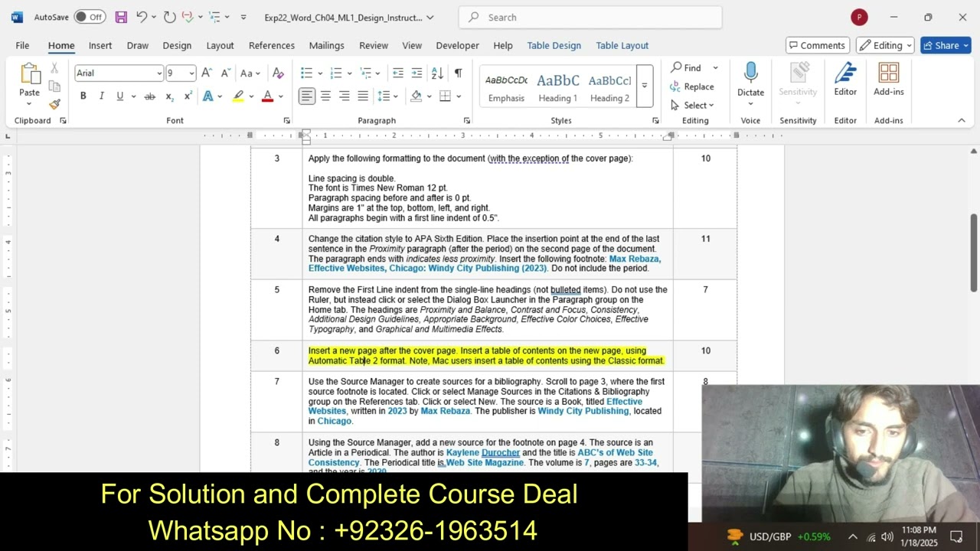Open the Table Layout tab

pos(622,45)
